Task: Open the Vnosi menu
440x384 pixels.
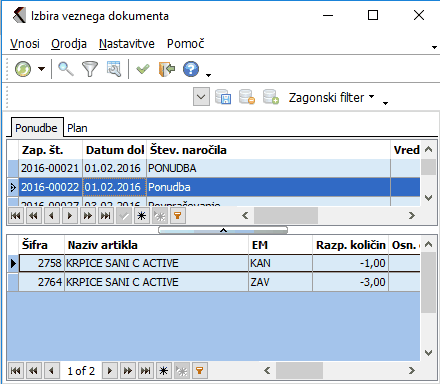Action: (25, 44)
